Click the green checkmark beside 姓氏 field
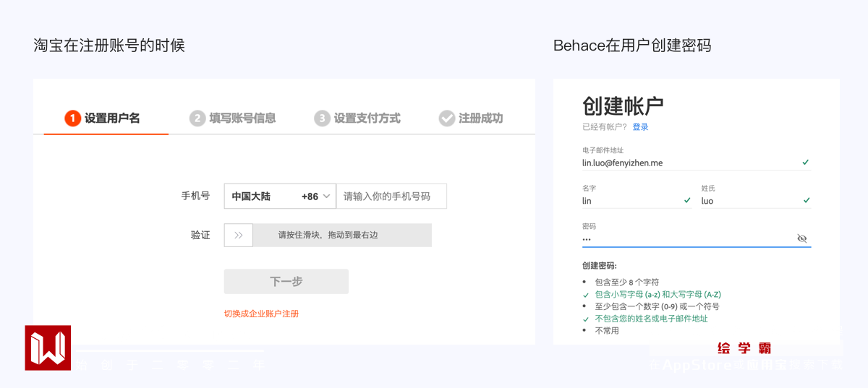Viewport: 868px width, 388px height. (807, 200)
